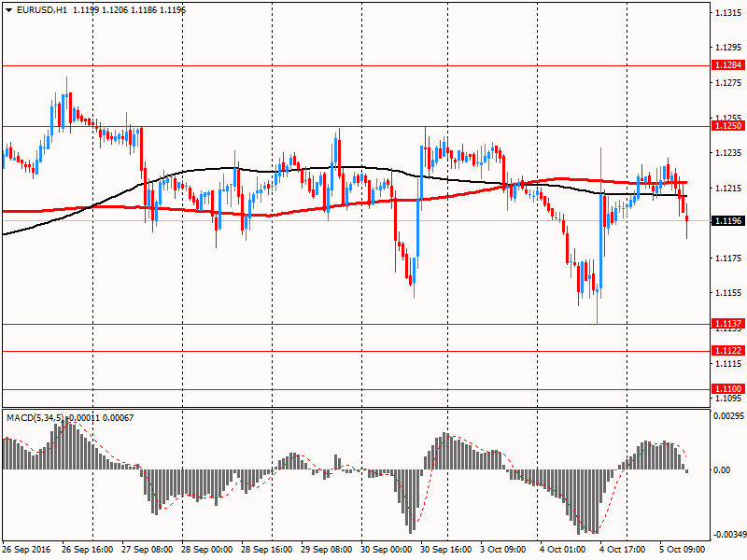Select the horizontal red line at 1.1137
This screenshot has width=747, height=560.
pos(356,324)
